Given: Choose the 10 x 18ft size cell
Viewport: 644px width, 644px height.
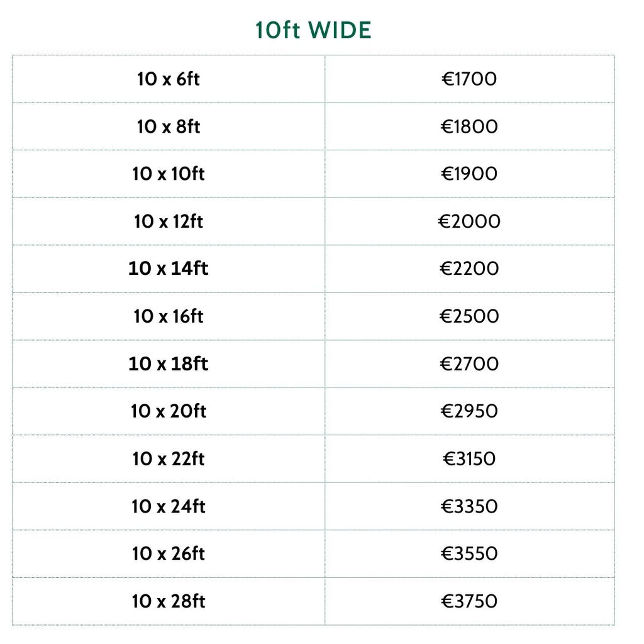Looking at the screenshot, I should [169, 364].
